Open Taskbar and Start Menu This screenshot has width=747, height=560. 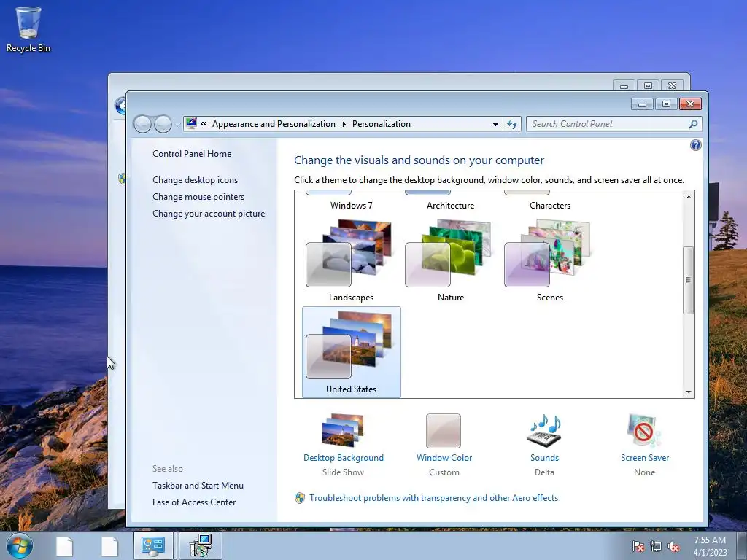pos(198,486)
